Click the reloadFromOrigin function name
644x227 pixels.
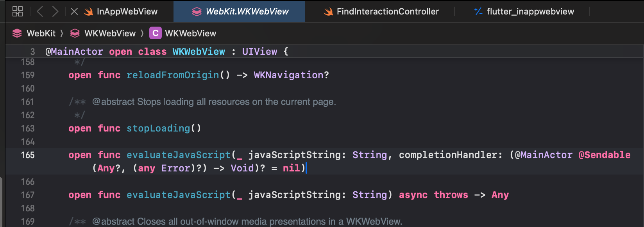point(173,75)
